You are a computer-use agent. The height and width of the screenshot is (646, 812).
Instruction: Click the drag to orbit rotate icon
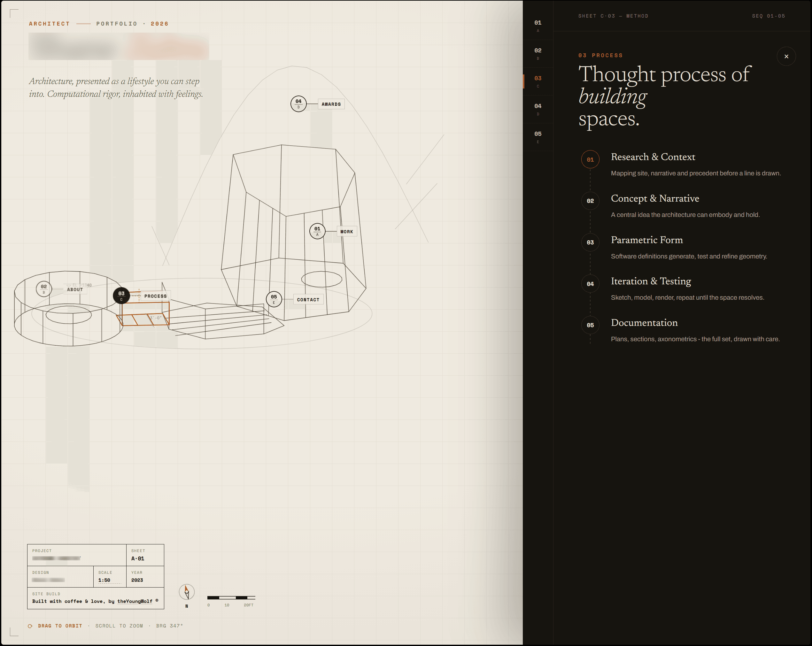point(30,626)
